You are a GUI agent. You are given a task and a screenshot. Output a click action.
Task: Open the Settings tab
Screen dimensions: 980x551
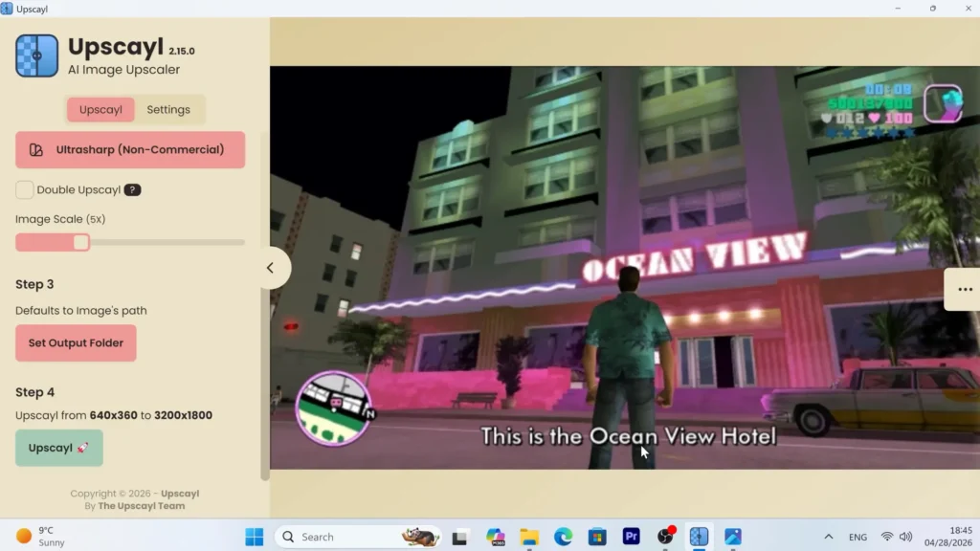pyautogui.click(x=168, y=109)
